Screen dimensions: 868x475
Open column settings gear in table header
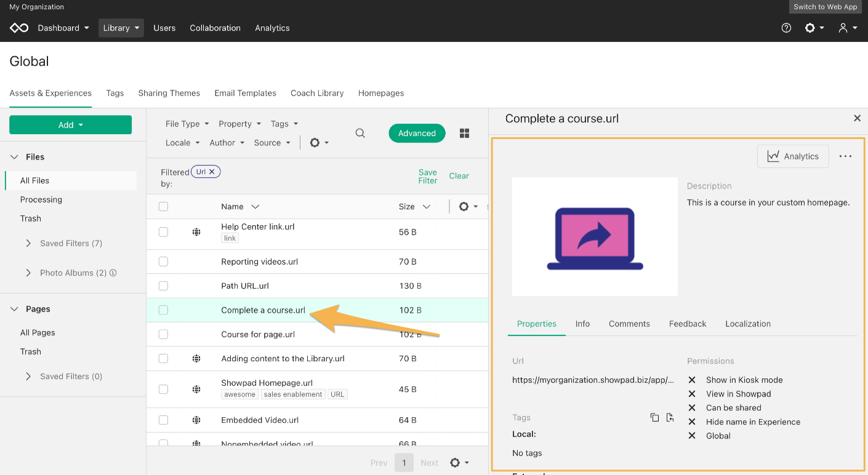(x=468, y=207)
